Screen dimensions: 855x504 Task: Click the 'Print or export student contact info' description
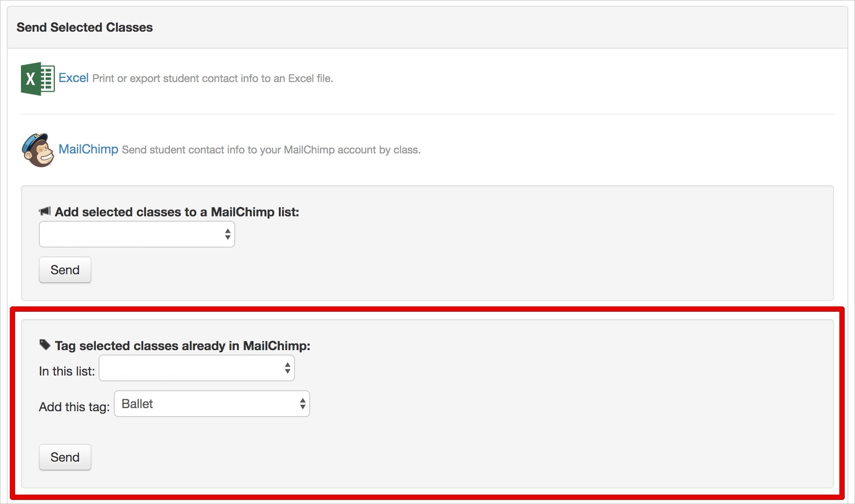tap(212, 78)
